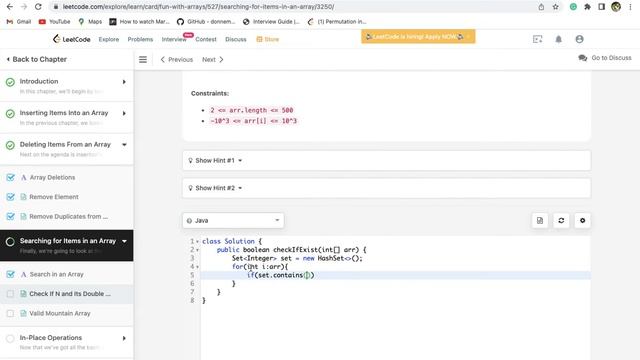This screenshot has width=640, height=360.
Task: Open the playground icon in header
Action: 538,39
